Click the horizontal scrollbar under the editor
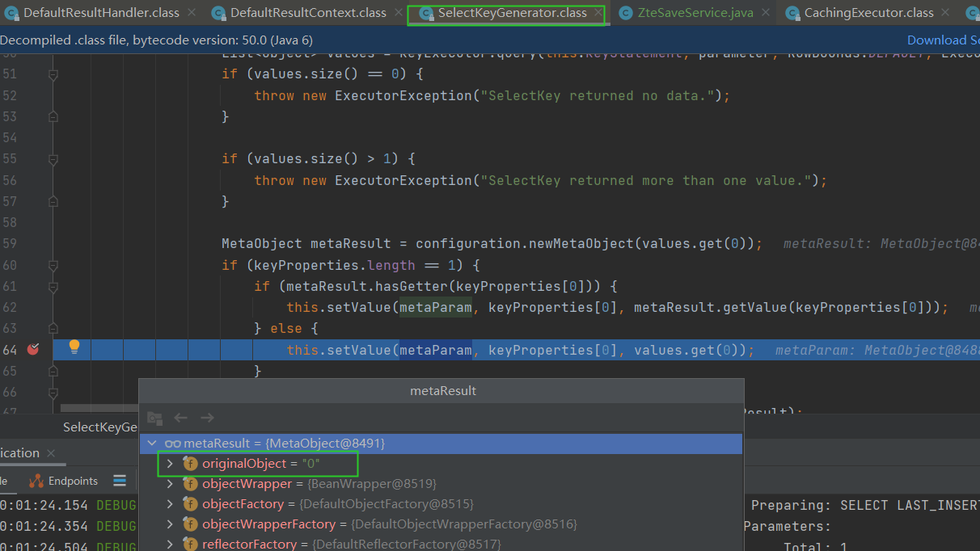The height and width of the screenshot is (551, 980). tap(99, 409)
